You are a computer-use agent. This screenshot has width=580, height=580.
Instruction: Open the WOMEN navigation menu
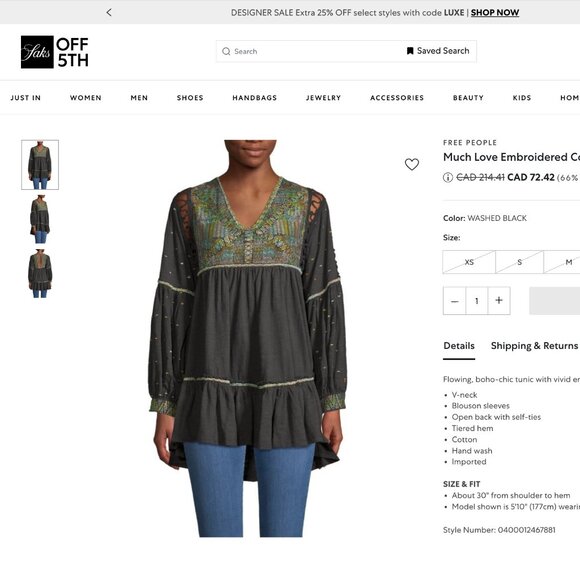click(x=86, y=98)
